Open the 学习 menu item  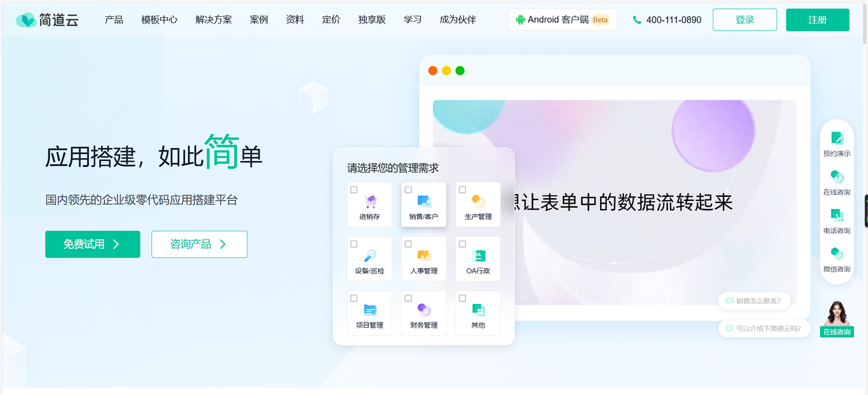tap(413, 20)
